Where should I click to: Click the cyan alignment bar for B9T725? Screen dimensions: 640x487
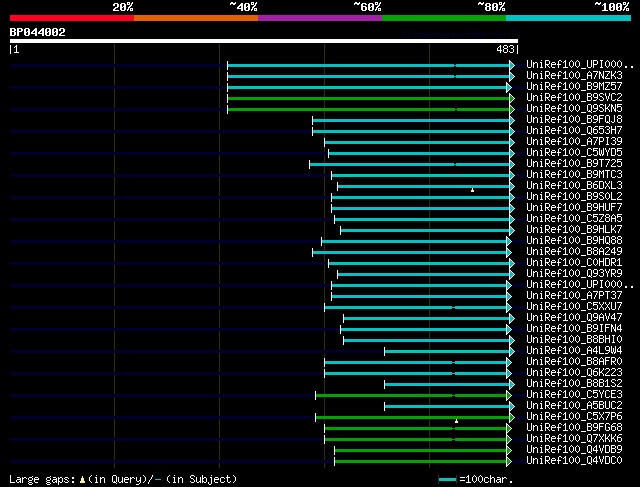click(409, 165)
